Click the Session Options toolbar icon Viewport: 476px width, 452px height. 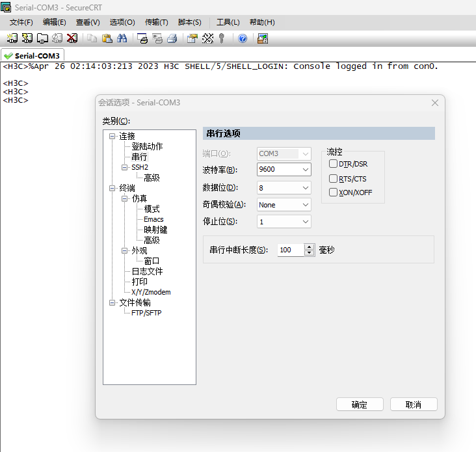click(x=192, y=38)
